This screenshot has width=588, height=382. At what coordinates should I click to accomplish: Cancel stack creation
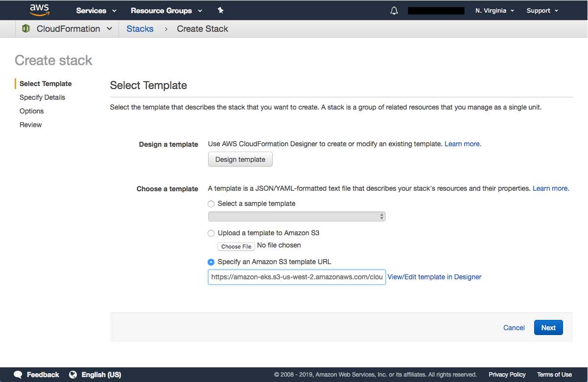pos(514,328)
